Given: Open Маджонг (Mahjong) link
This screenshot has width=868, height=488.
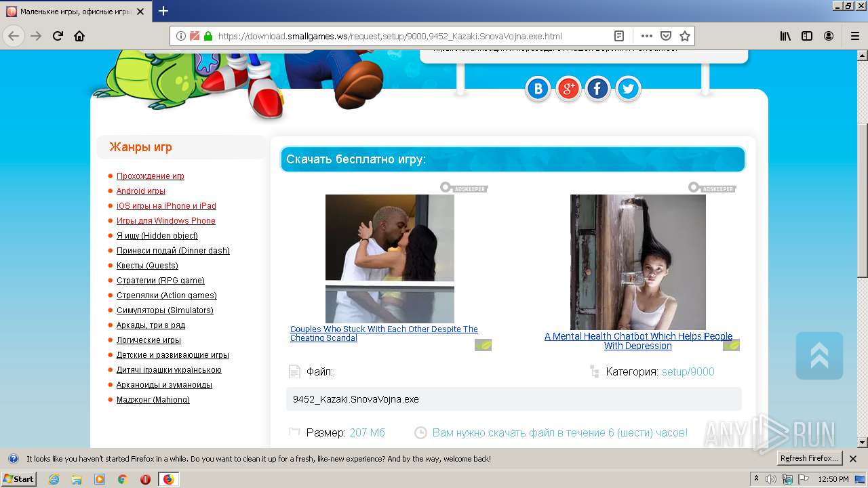Looking at the screenshot, I should (x=153, y=400).
